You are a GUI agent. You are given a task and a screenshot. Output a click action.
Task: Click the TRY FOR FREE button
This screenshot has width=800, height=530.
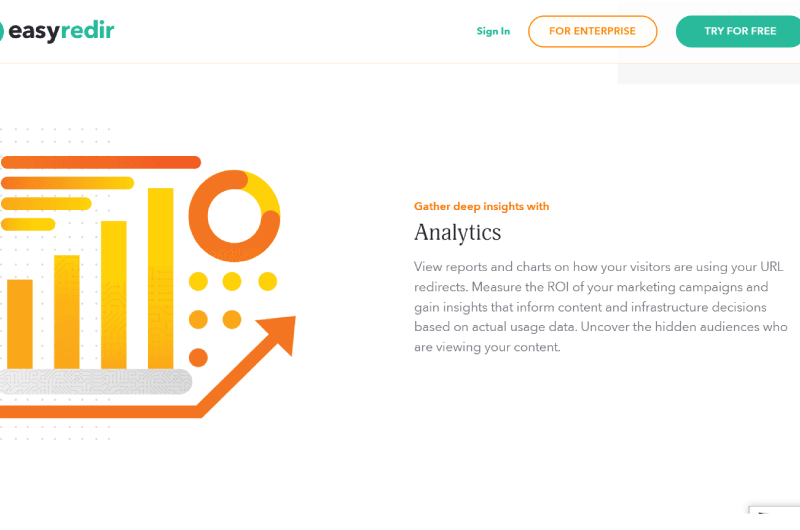coord(738,31)
